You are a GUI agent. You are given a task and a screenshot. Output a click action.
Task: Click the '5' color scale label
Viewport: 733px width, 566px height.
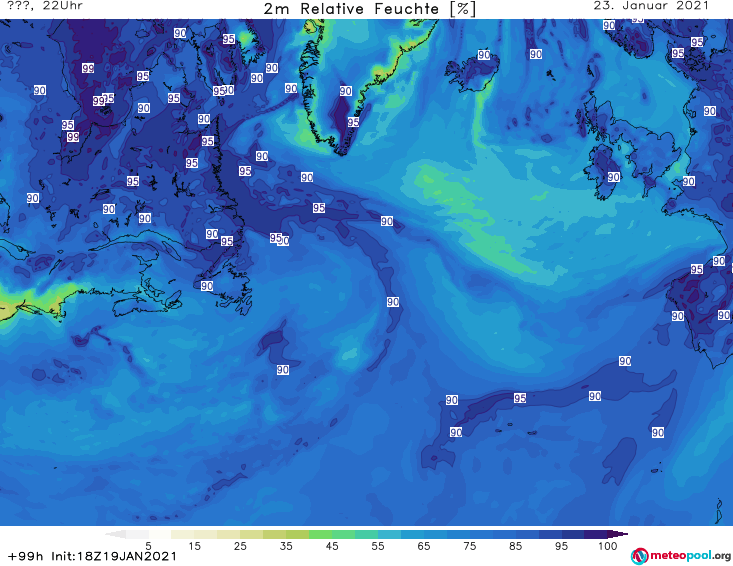coord(148,546)
